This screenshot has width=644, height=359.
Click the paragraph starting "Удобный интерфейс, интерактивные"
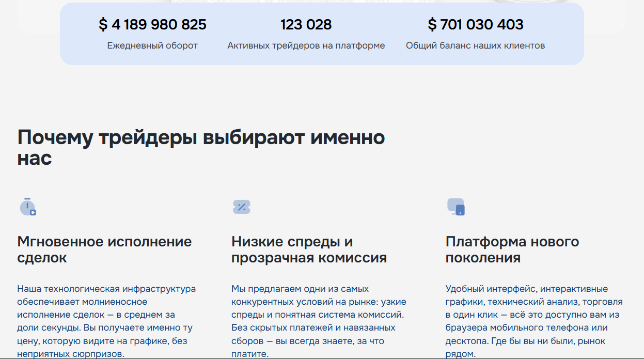point(534,321)
